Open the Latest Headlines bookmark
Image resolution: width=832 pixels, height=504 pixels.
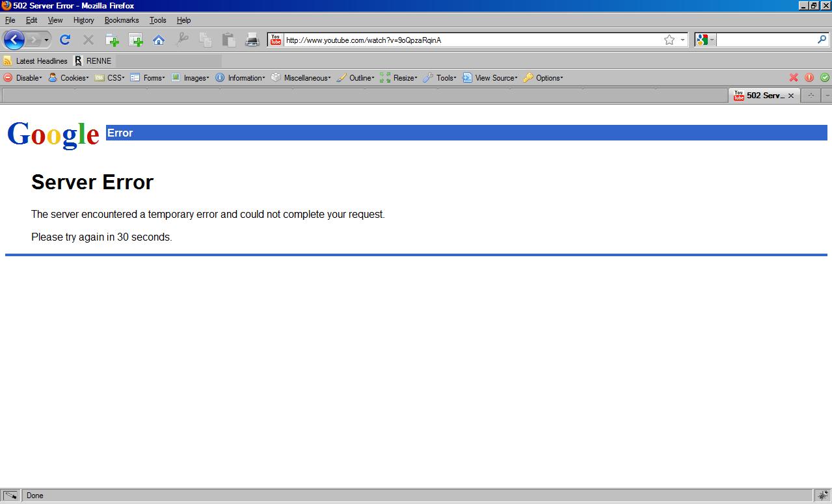point(36,61)
